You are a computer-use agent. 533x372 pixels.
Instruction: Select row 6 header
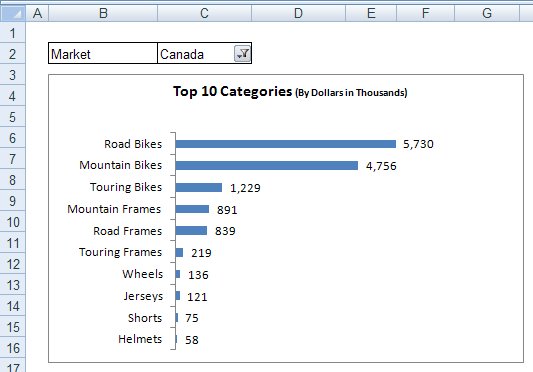pyautogui.click(x=13, y=138)
